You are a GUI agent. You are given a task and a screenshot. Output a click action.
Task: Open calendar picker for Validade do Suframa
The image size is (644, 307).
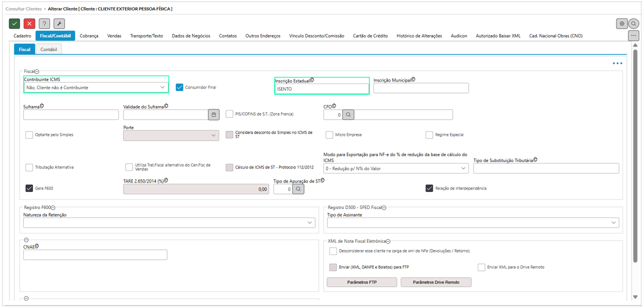coord(213,114)
